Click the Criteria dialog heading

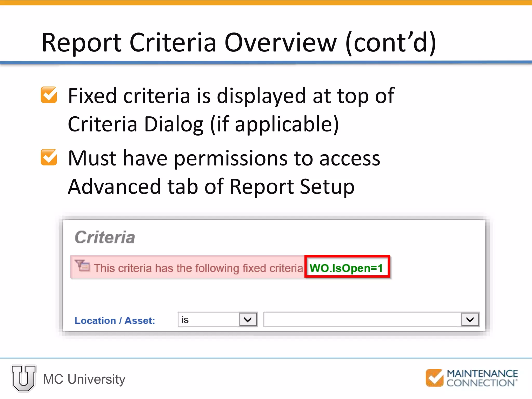pos(105,237)
